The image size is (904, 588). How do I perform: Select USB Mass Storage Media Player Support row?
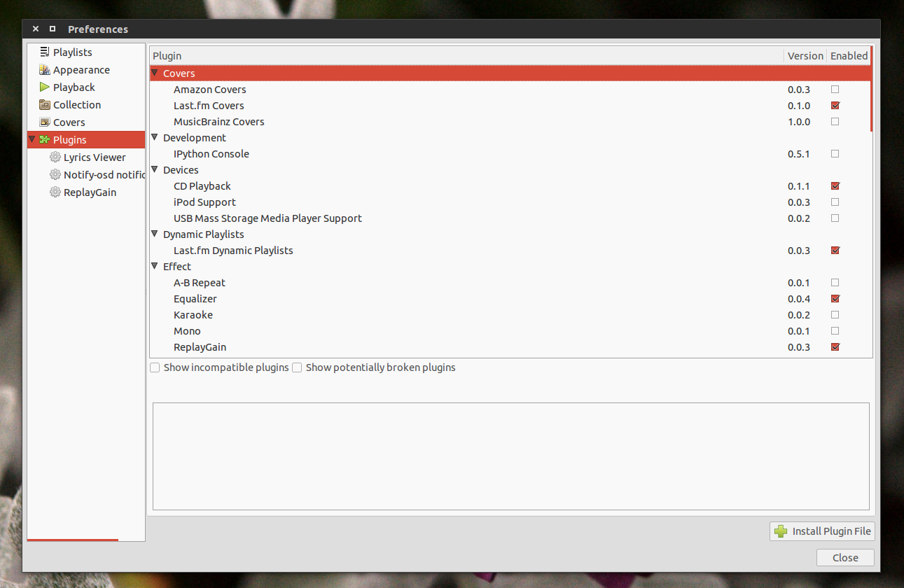tap(510, 218)
